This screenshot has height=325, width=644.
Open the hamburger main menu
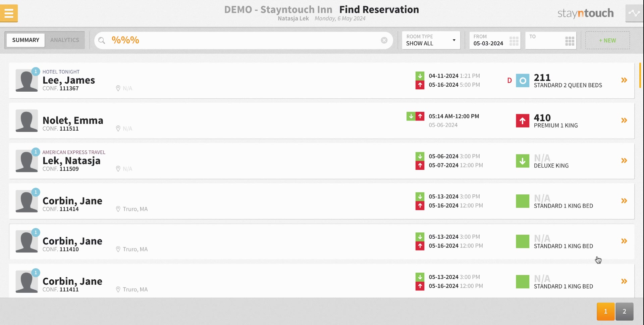pyautogui.click(x=9, y=13)
